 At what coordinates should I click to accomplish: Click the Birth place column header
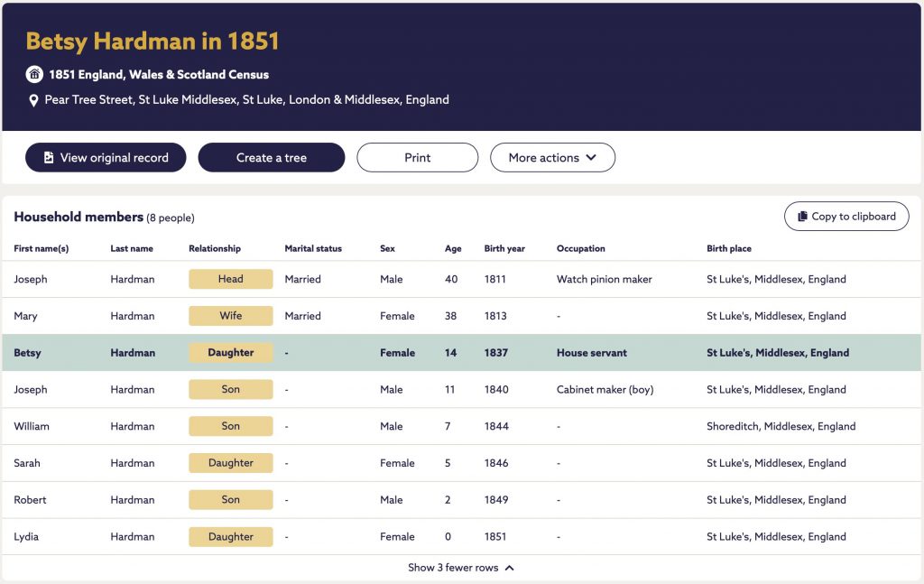pos(729,249)
